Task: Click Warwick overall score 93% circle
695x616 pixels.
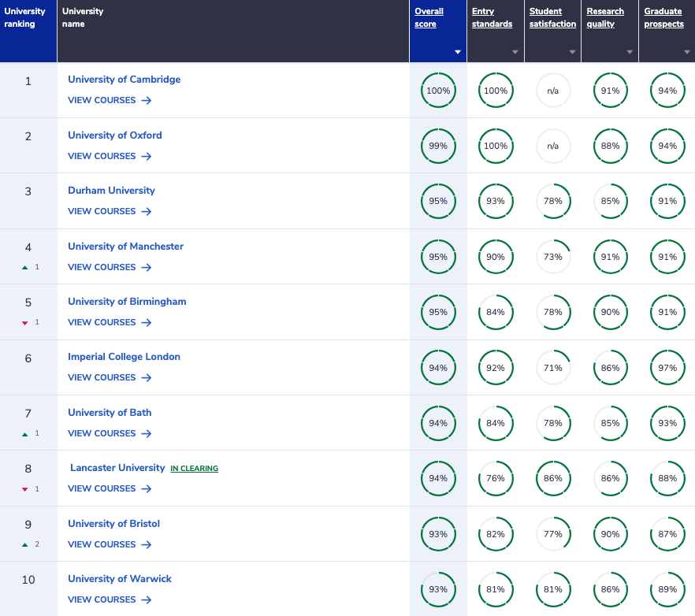Action: click(438, 589)
